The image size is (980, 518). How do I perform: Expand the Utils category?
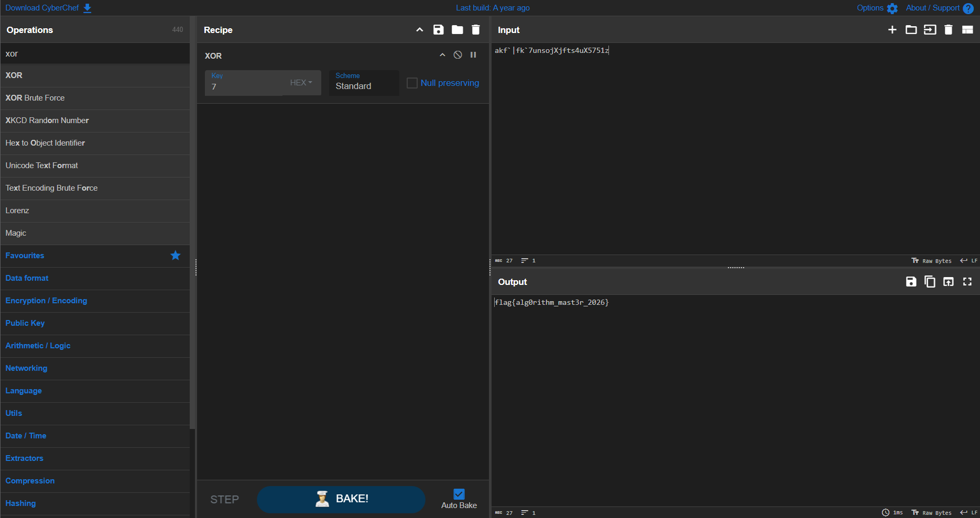coord(95,413)
